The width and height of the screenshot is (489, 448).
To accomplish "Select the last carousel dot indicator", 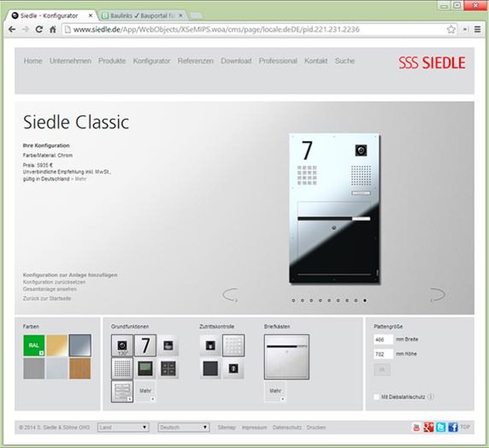I will click(365, 301).
